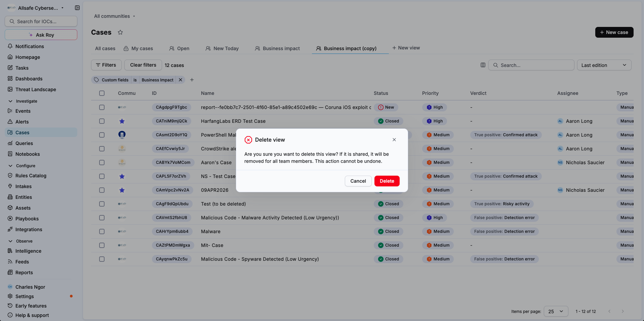This screenshot has width=644, height=321.
Task: Change items per page dropdown
Action: (x=556, y=311)
